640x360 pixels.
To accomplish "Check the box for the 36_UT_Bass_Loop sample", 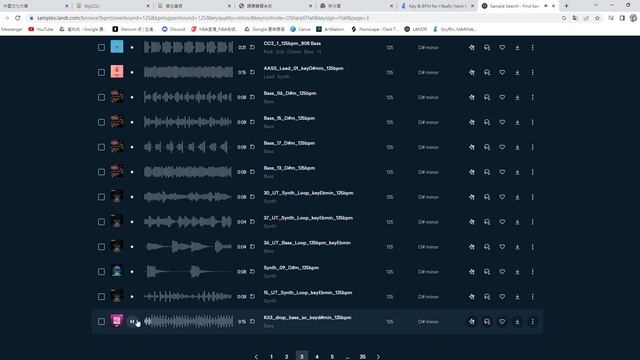I will 101,247.
